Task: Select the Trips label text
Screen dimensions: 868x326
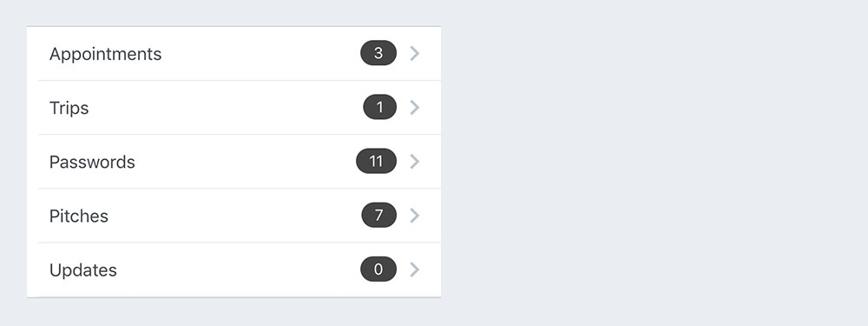Action: 69,108
